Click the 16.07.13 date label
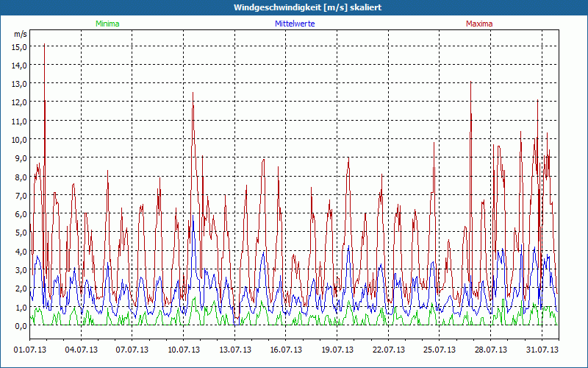The image size is (588, 368). [x=286, y=350]
